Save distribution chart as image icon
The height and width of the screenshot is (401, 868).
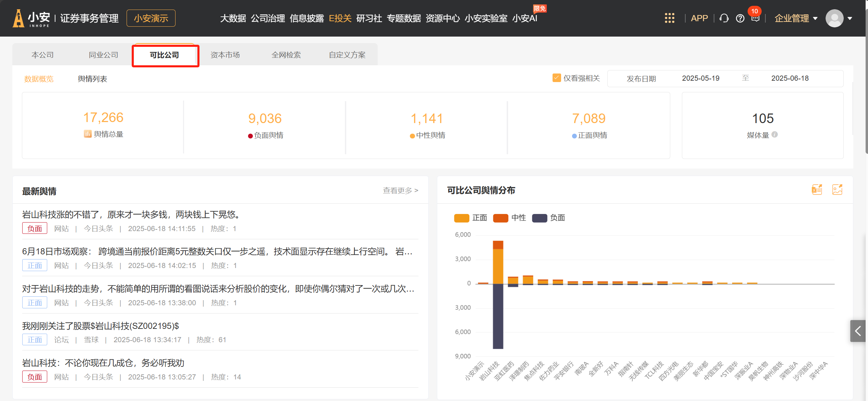coord(837,189)
